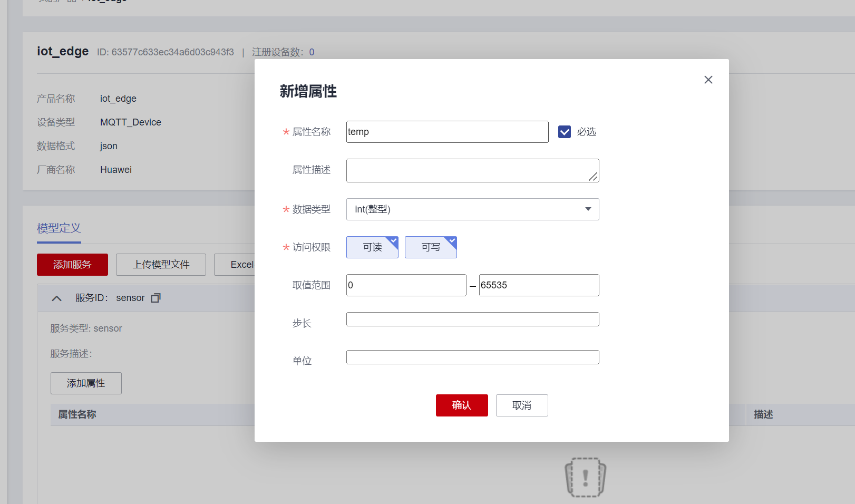
Task: Confirm with the red 确认 button
Action: click(462, 405)
